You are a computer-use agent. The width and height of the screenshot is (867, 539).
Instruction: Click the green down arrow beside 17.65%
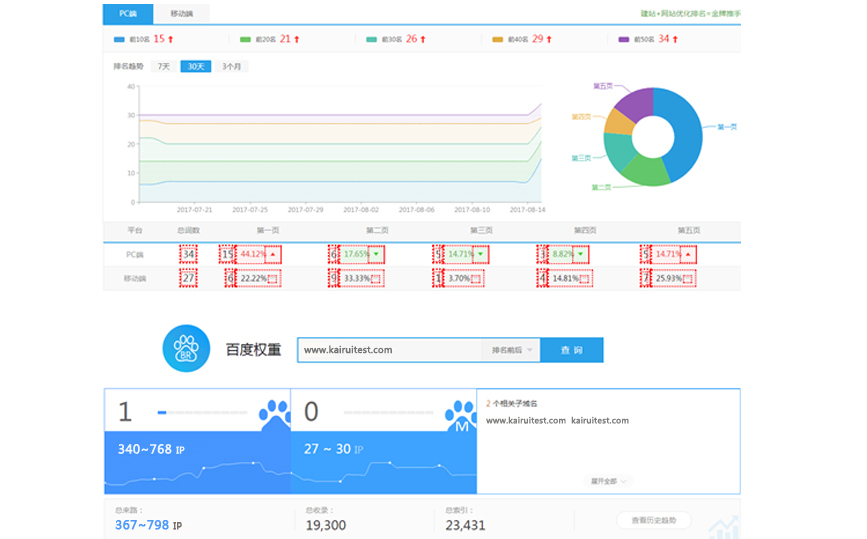[376, 254]
